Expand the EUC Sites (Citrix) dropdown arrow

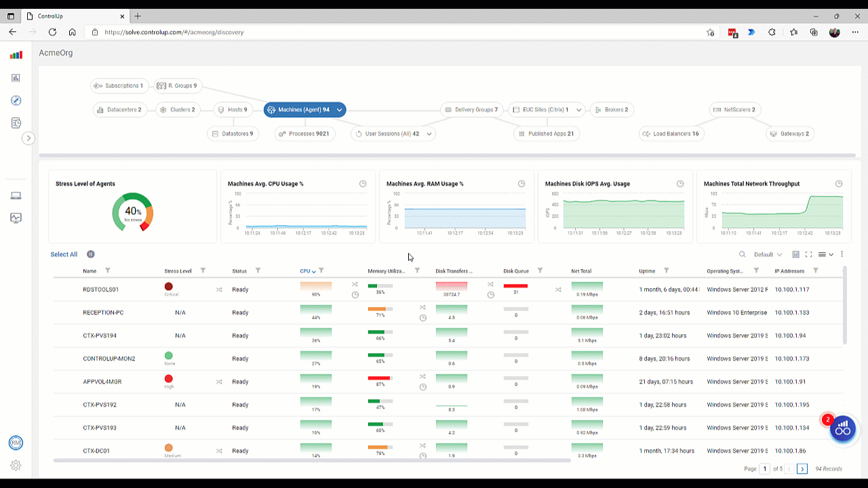[x=578, y=110]
